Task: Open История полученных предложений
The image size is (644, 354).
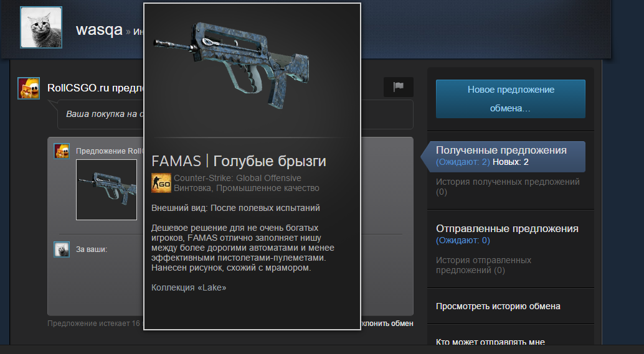Action: tap(508, 187)
